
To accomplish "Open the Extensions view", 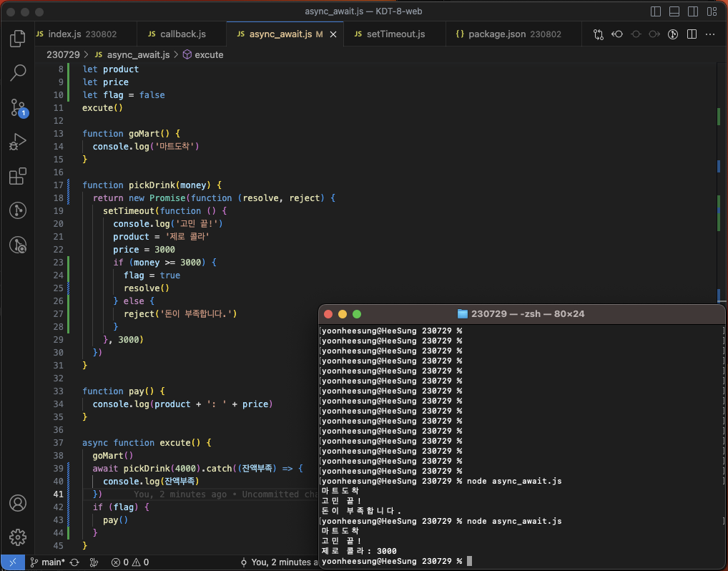I will tap(18, 176).
